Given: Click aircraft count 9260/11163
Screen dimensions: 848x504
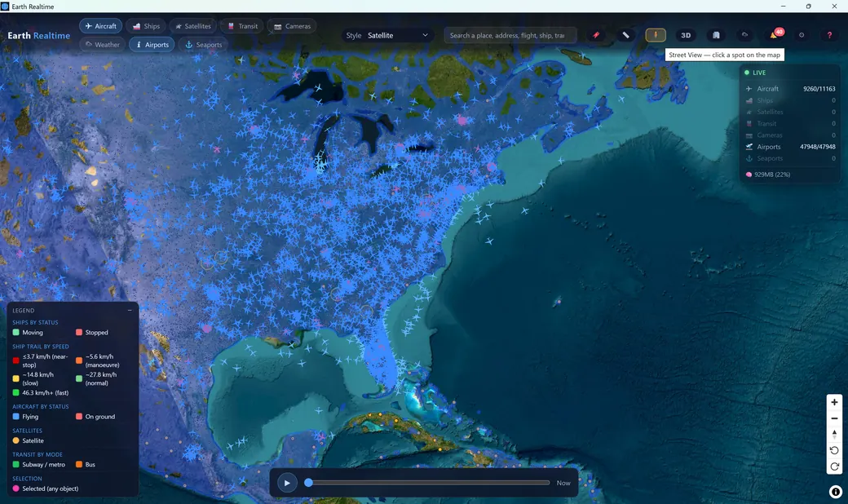Looking at the screenshot, I should [819, 89].
